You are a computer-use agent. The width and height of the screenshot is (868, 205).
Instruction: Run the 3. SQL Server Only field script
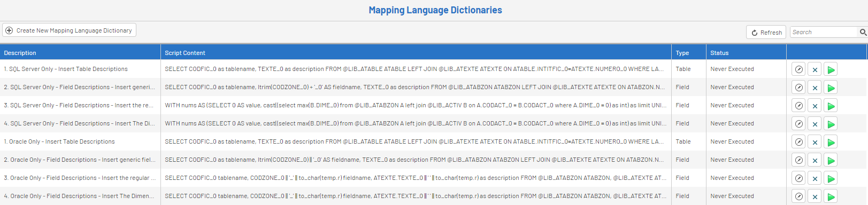pos(831,106)
